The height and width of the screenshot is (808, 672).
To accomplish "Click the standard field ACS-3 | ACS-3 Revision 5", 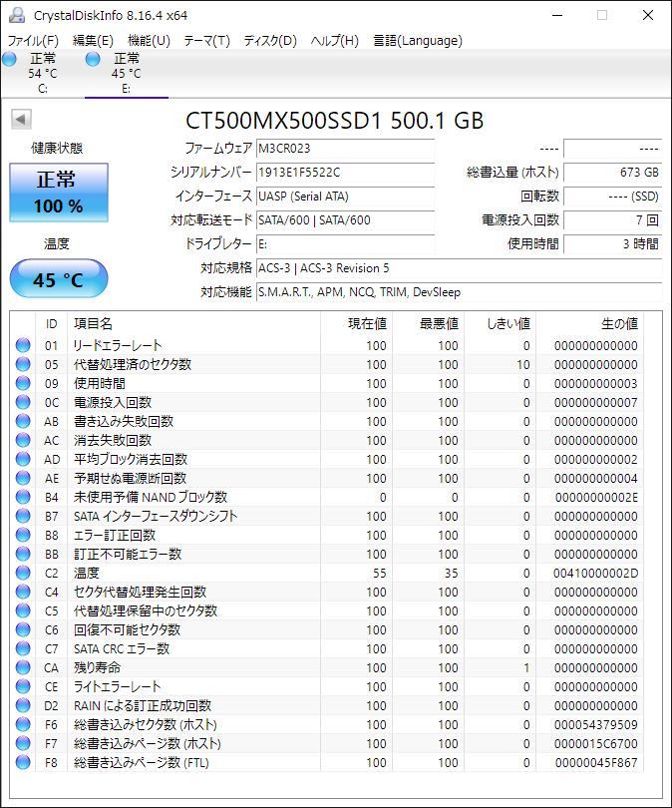I will click(x=459, y=268).
